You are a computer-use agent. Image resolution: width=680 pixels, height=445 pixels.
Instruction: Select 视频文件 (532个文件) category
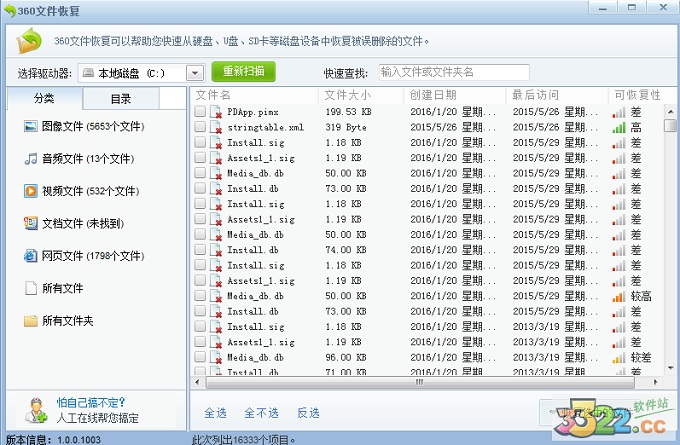point(82,191)
